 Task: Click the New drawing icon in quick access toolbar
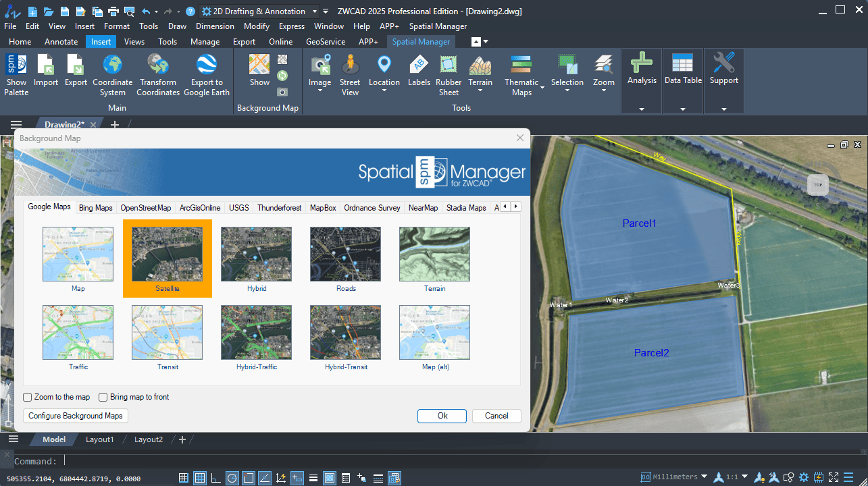tap(33, 11)
